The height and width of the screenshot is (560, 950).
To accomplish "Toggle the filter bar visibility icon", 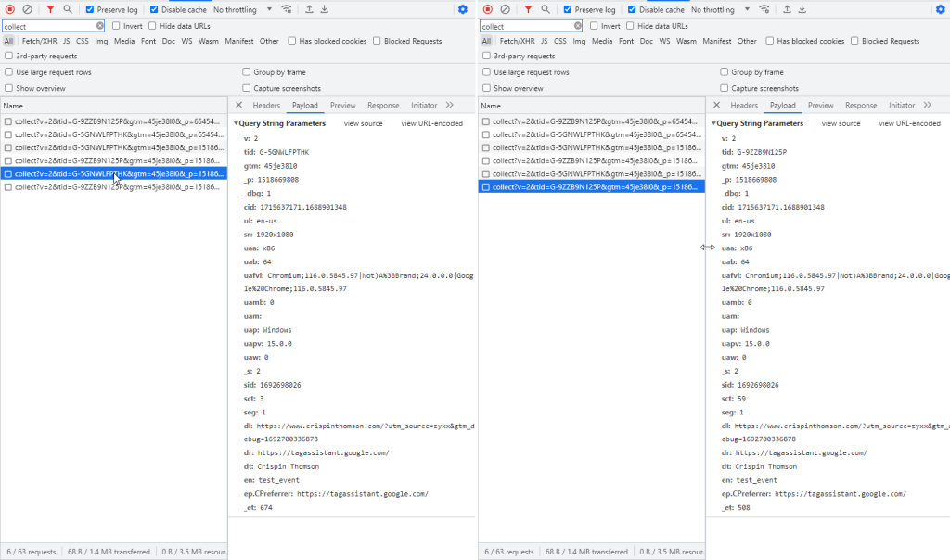I will pos(48,8).
